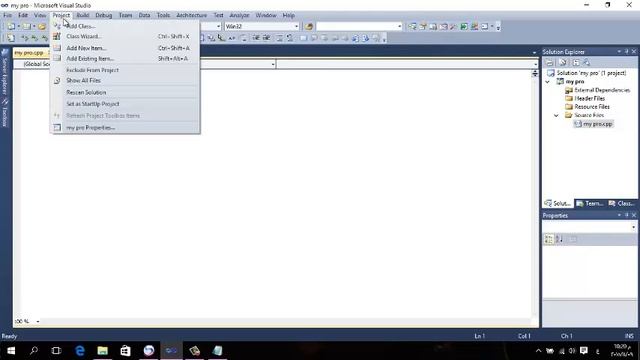Choose Add New Item... from Project menu

(x=125, y=48)
